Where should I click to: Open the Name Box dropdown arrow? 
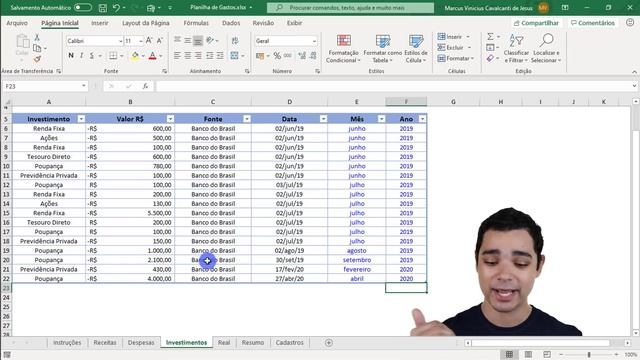[x=83, y=86]
